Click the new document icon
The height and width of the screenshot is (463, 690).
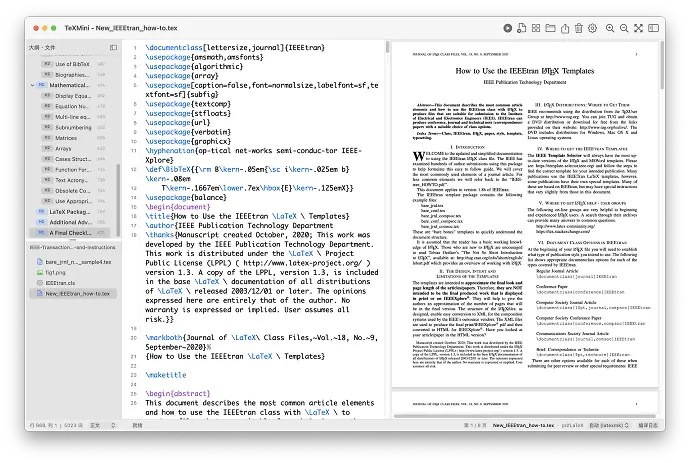(x=521, y=28)
